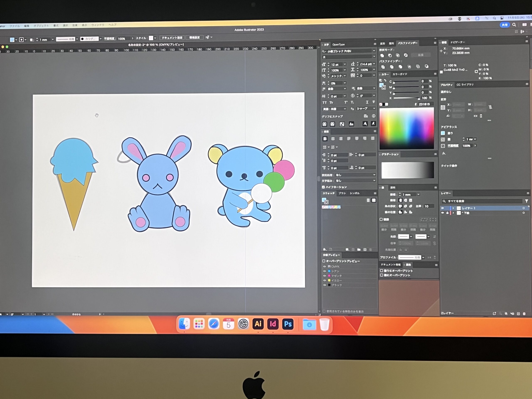The height and width of the screenshot is (399, 532).
Task: Delete selection with Layers panel trash icon
Action: click(x=524, y=314)
